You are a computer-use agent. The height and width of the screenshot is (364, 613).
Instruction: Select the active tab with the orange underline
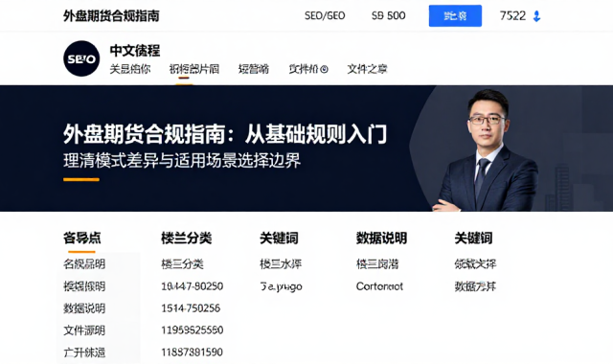193,69
